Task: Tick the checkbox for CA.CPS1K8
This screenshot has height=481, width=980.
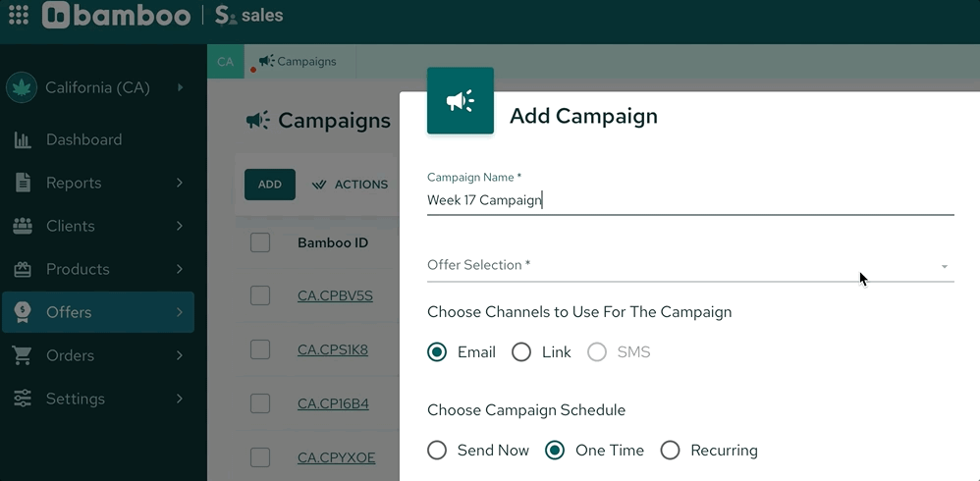Action: coord(260,349)
